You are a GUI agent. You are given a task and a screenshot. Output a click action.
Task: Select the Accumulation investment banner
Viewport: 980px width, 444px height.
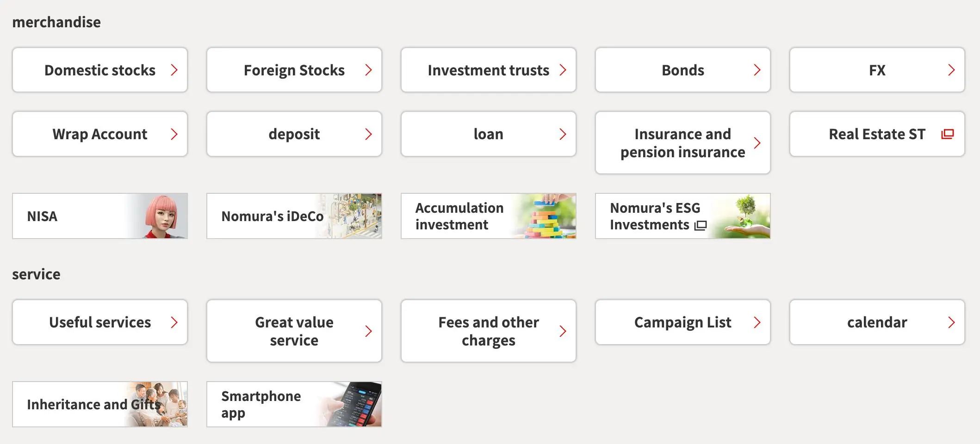coord(489,216)
